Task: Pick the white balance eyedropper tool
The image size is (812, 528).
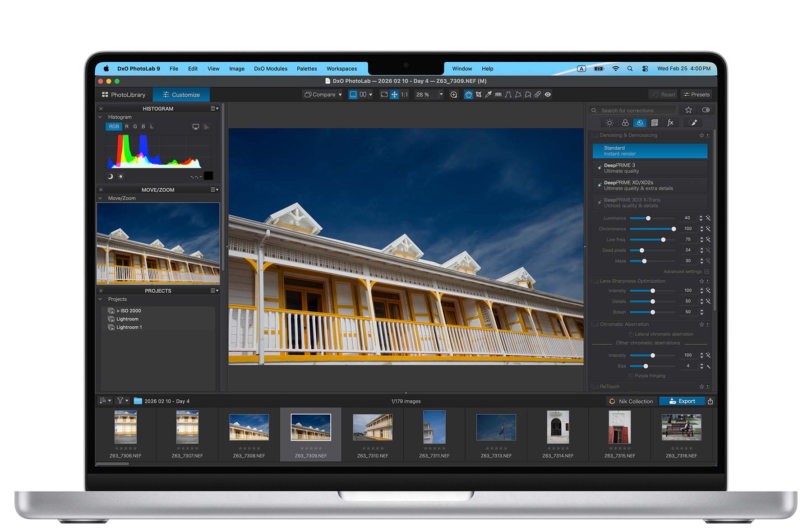Action: 488,94
